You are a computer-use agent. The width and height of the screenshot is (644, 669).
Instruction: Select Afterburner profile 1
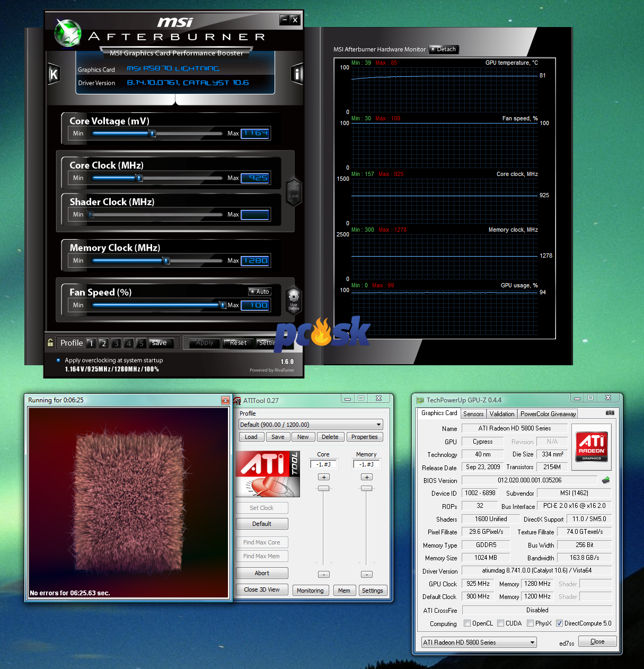pos(91,344)
